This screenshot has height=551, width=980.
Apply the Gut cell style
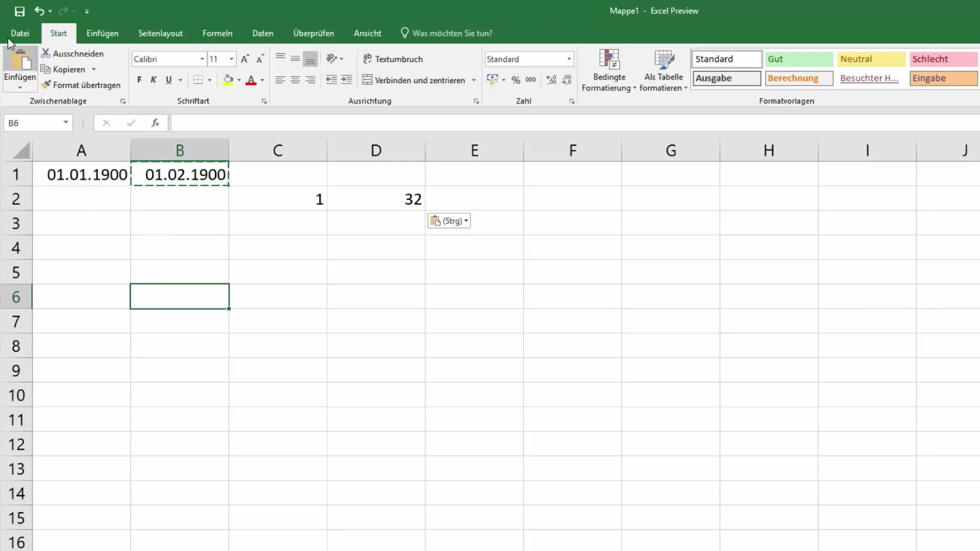(x=799, y=59)
